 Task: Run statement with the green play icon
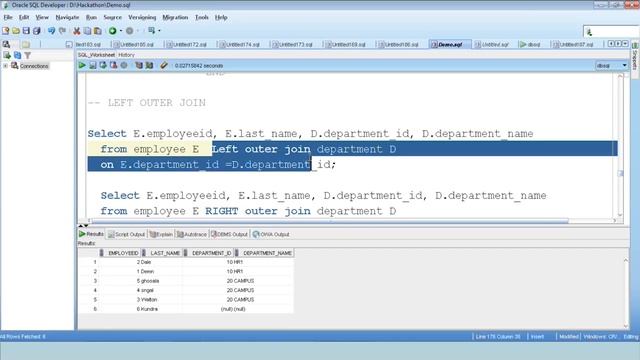82,65
